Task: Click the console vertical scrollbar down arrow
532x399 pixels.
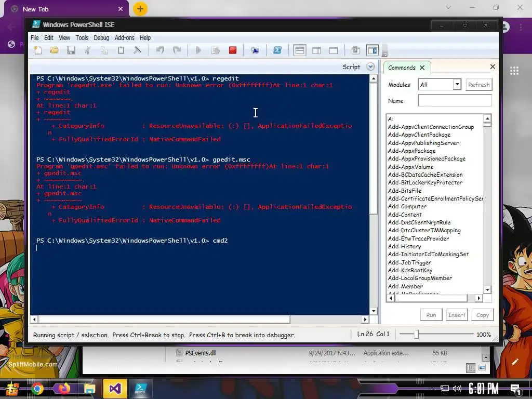Action: [374, 311]
